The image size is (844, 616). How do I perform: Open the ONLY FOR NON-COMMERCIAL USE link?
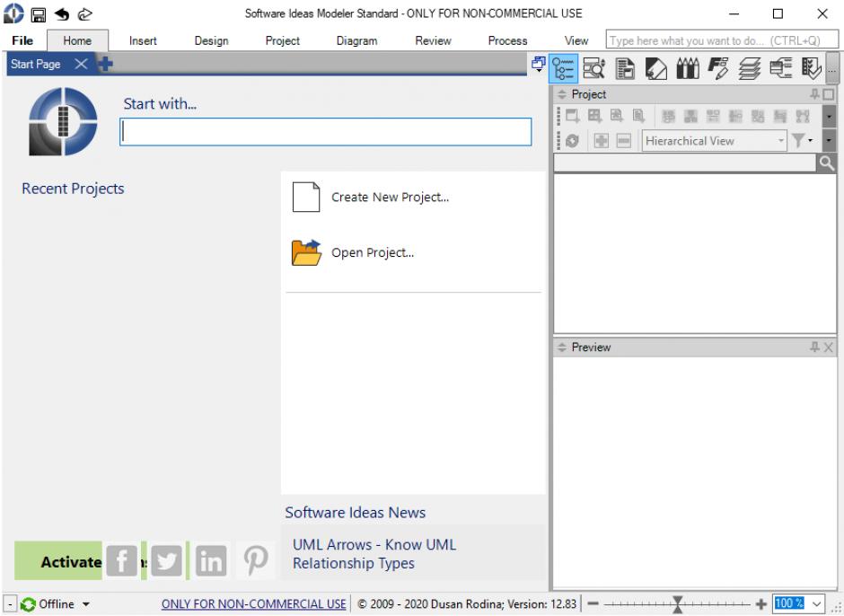click(x=253, y=604)
